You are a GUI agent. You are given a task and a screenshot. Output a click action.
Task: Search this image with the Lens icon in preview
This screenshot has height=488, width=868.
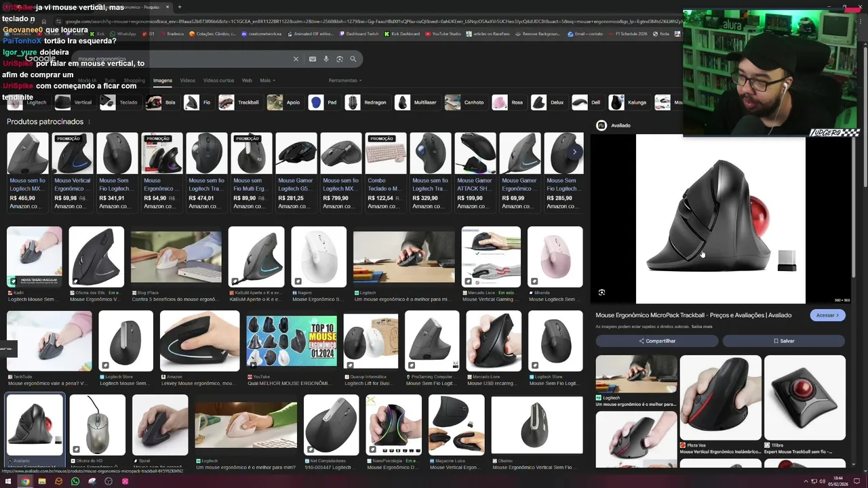601,292
